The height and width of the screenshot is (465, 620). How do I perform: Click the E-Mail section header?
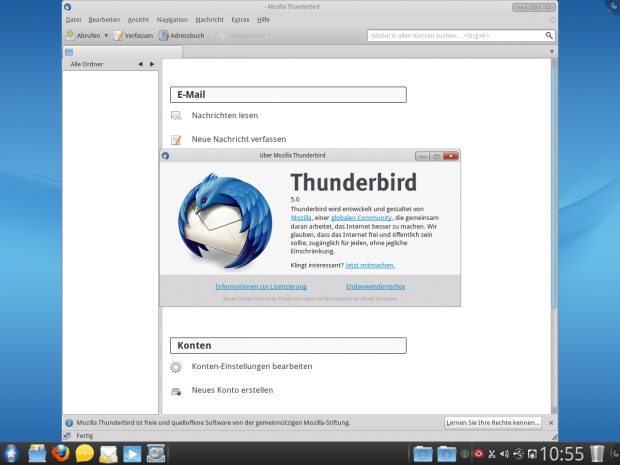coord(288,95)
